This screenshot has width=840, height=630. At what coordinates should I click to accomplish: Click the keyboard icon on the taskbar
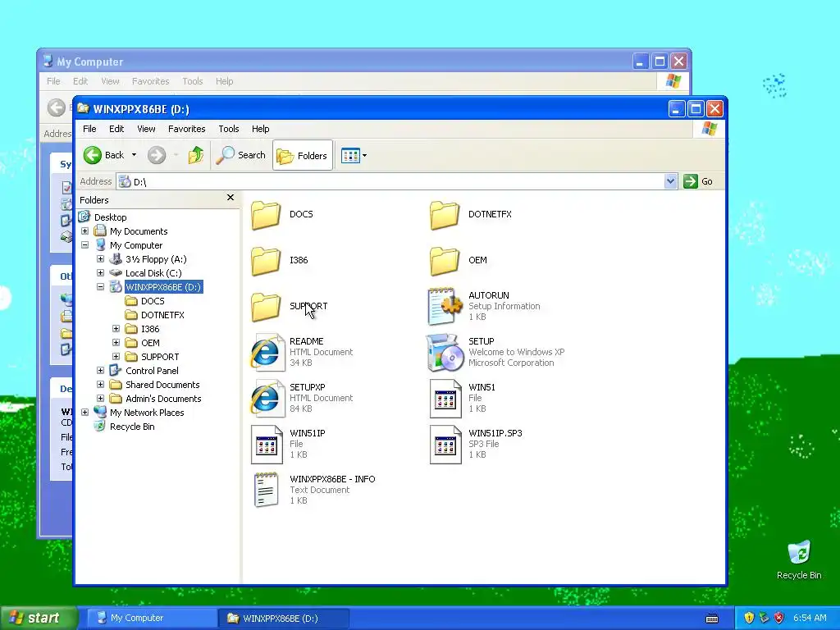pos(712,619)
